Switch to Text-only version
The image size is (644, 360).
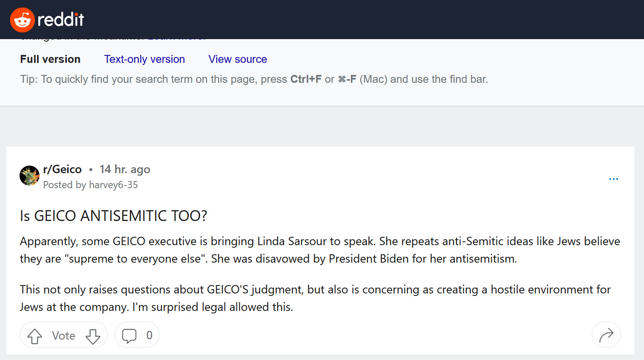pos(144,59)
